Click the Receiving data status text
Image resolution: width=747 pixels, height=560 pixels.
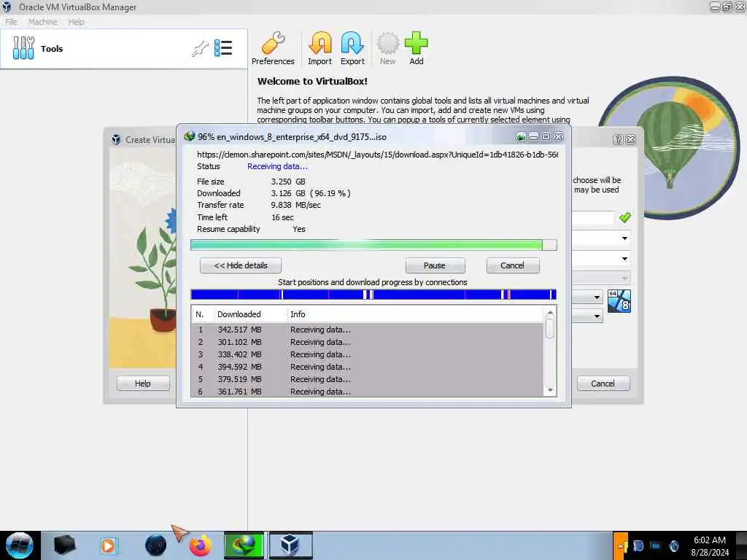(x=277, y=167)
